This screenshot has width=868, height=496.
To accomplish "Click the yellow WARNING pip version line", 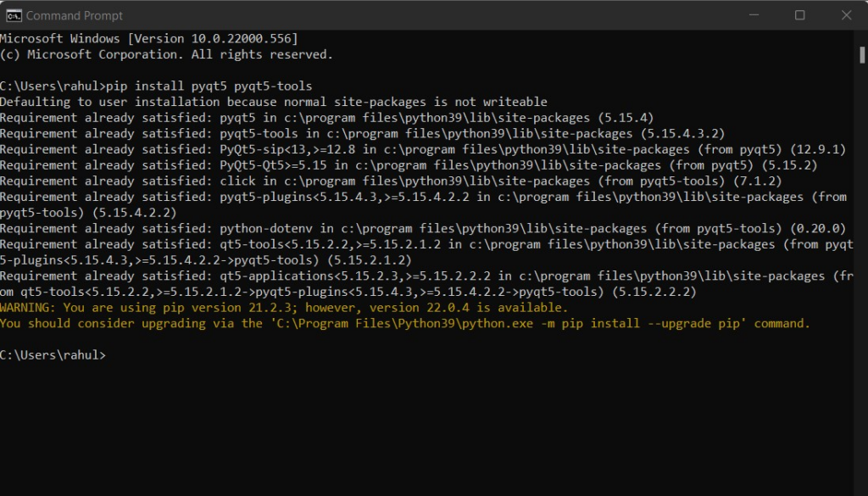I will pos(284,308).
